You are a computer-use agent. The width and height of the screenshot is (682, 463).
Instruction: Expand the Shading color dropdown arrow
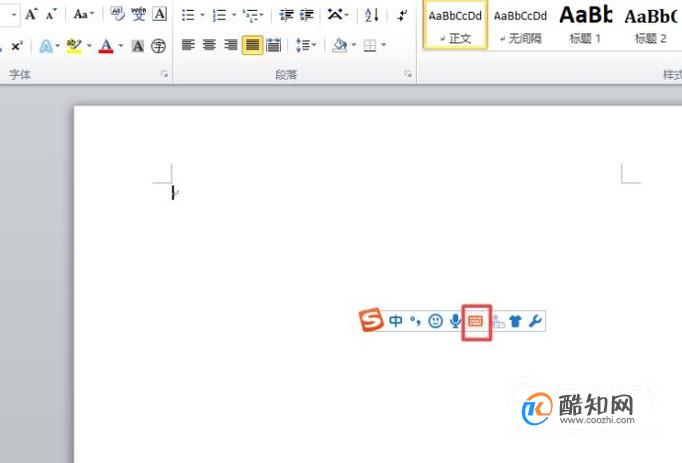click(354, 45)
